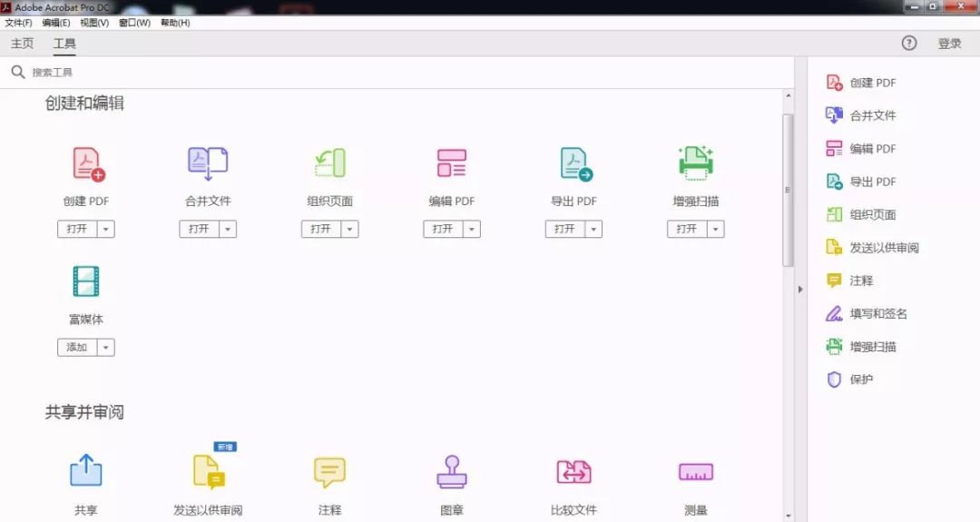Screen dimensions: 980x522
Task: Open 发送以供审阅 from the right sidebar
Action: (873, 248)
